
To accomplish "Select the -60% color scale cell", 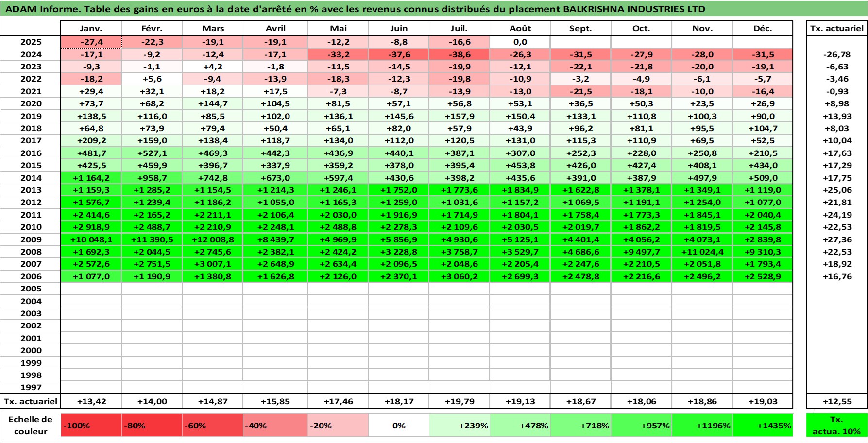I will point(212,426).
